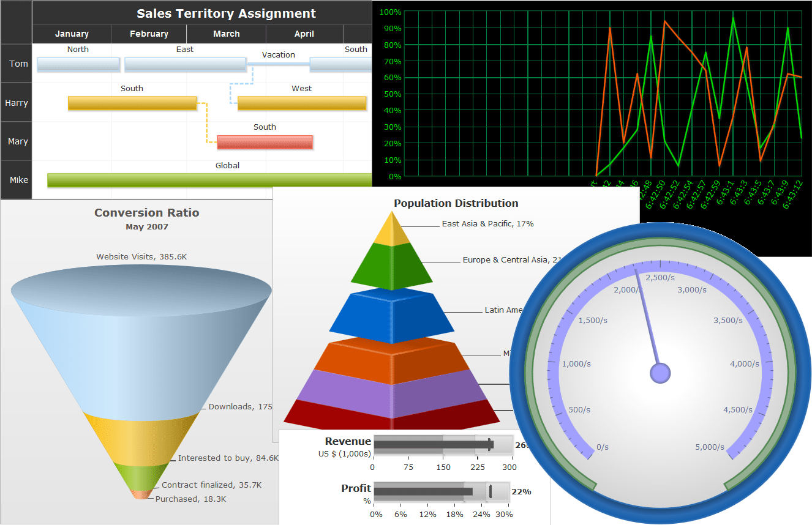
Task: Select the January column header
Action: 72,34
